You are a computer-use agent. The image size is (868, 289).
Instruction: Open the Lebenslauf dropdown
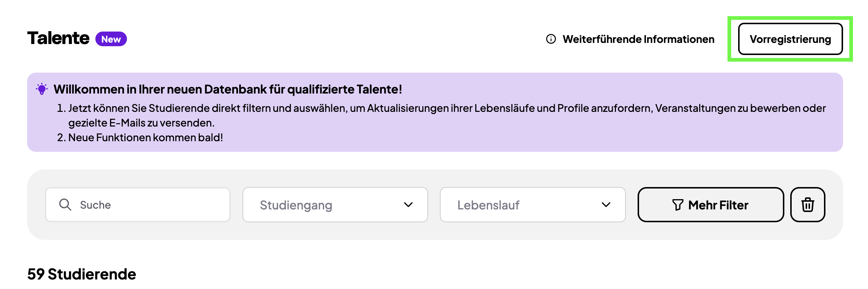(x=521, y=205)
